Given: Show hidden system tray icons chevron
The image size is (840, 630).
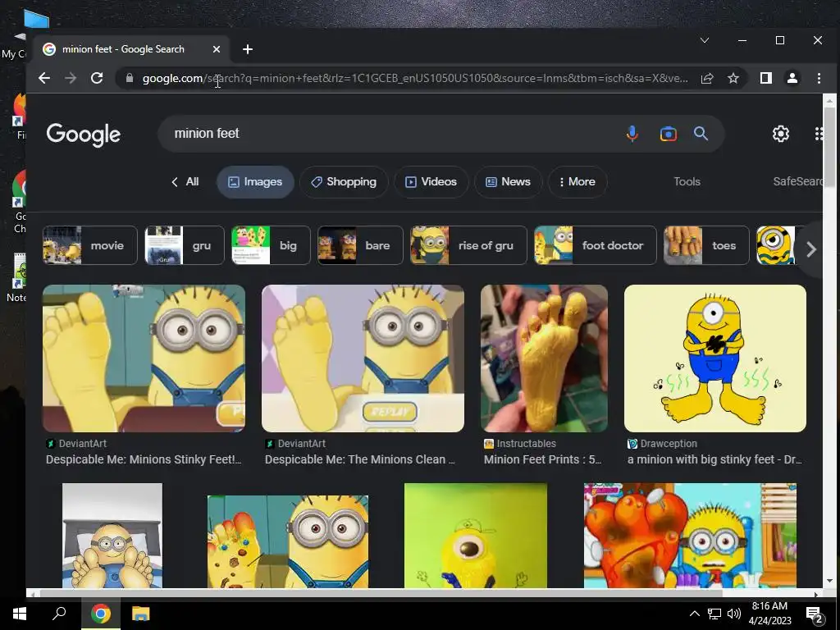Looking at the screenshot, I should click(x=694, y=614).
